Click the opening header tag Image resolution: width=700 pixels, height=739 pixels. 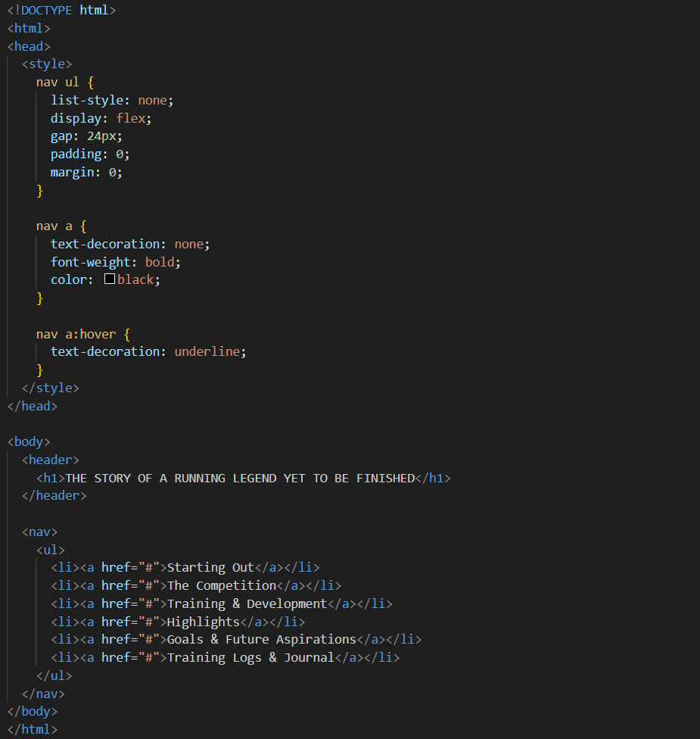[50, 460]
